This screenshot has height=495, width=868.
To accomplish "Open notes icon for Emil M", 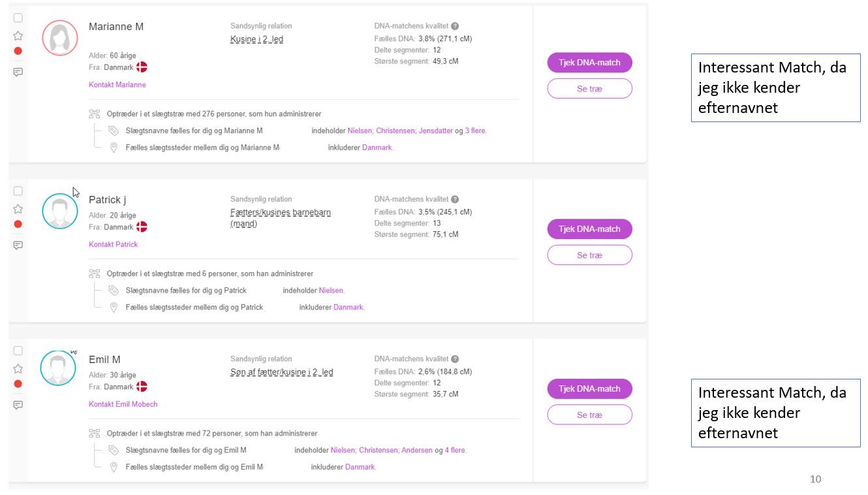I will [18, 405].
